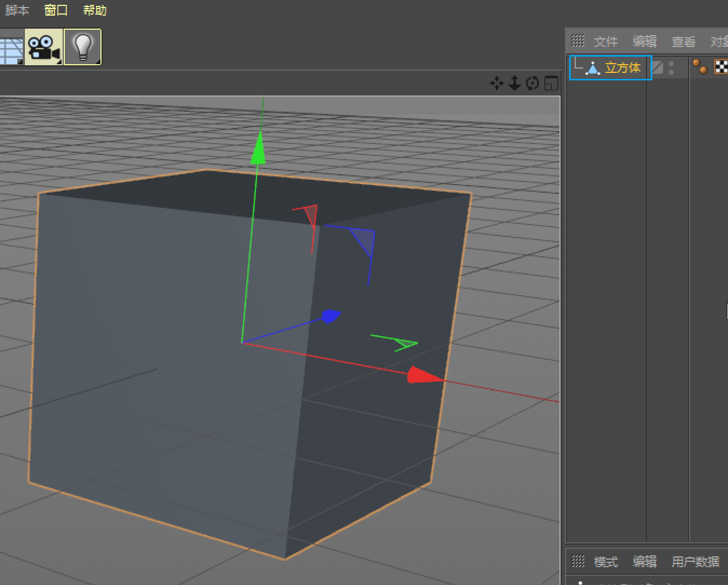Select the Phong tag on 立方体
Image resolution: width=728 pixels, height=585 pixels.
tap(700, 67)
